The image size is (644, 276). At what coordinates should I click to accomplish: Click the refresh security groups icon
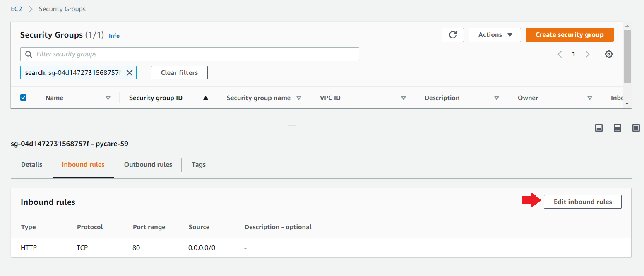[452, 35]
